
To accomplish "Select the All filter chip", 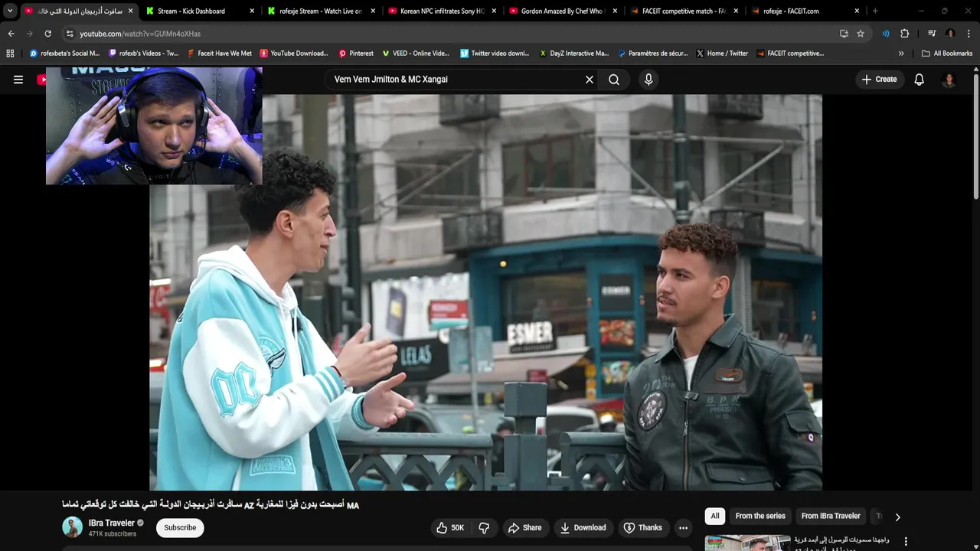I will (x=715, y=516).
